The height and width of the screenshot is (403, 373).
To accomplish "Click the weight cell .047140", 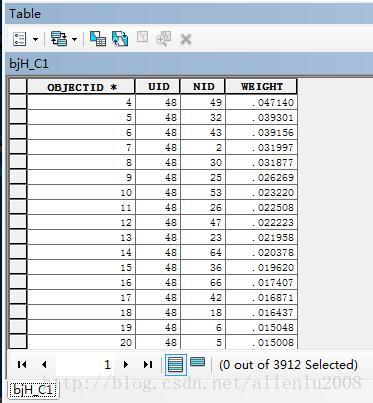I will [x=261, y=102].
